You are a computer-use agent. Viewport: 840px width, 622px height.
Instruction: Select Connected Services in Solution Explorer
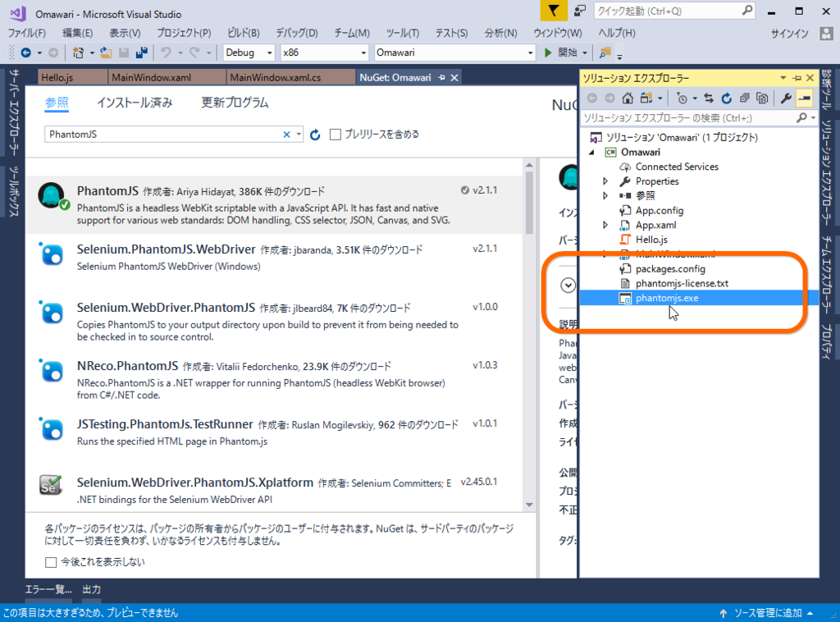(677, 167)
